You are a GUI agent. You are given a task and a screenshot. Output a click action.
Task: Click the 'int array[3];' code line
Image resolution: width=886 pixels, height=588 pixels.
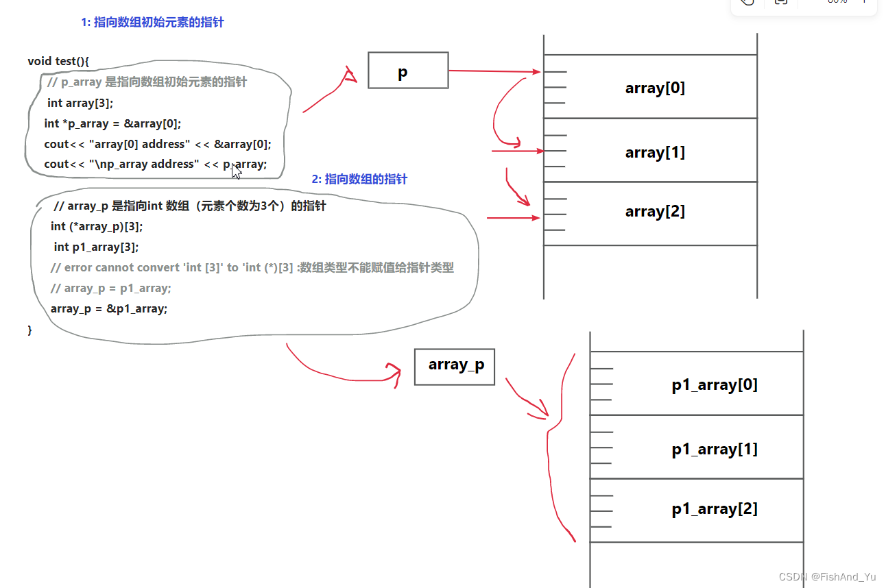tap(80, 103)
